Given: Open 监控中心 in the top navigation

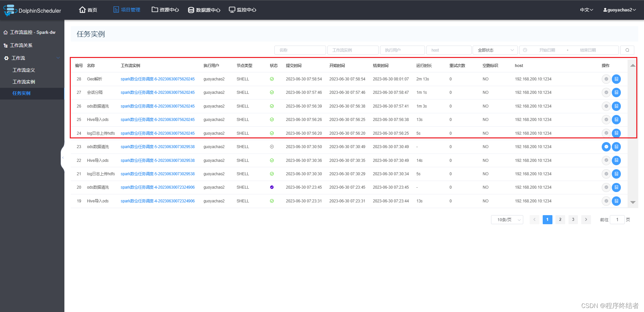Looking at the screenshot, I should pyautogui.click(x=243, y=10).
